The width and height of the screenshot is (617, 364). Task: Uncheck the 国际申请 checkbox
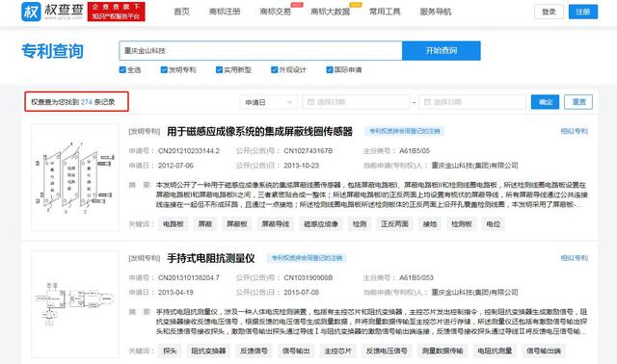(x=330, y=69)
